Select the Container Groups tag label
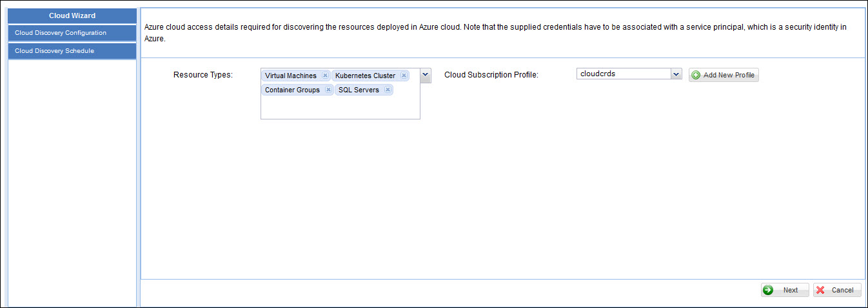Viewport: 868px width, 308px height. 292,90
